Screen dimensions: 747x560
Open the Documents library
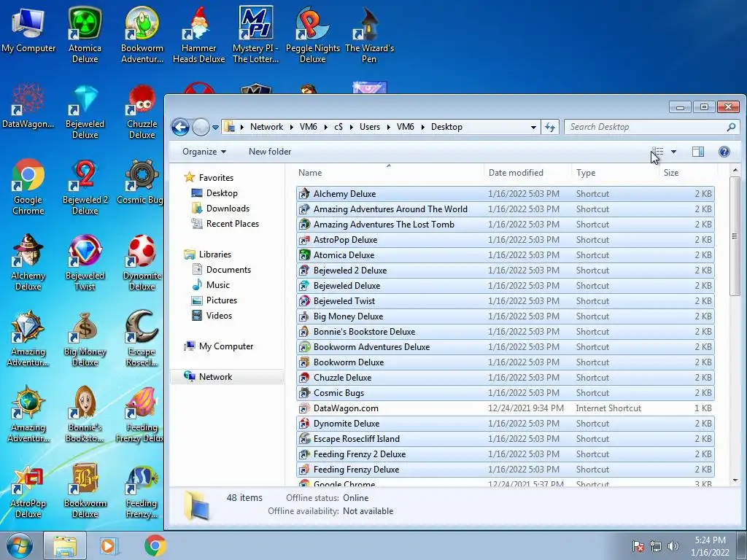click(228, 270)
